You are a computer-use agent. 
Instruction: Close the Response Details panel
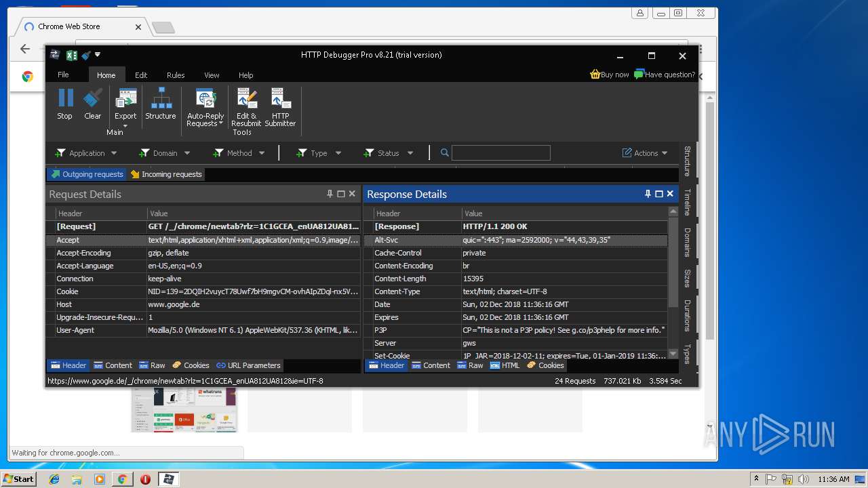coord(670,194)
